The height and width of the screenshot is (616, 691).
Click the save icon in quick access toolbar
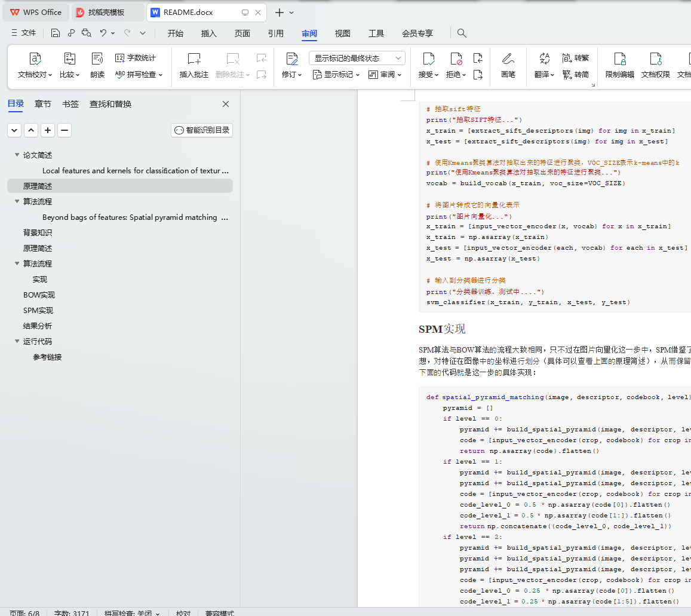56,33
